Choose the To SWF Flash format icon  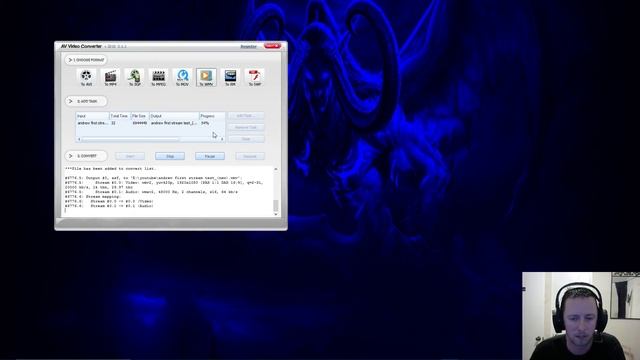pos(254,78)
